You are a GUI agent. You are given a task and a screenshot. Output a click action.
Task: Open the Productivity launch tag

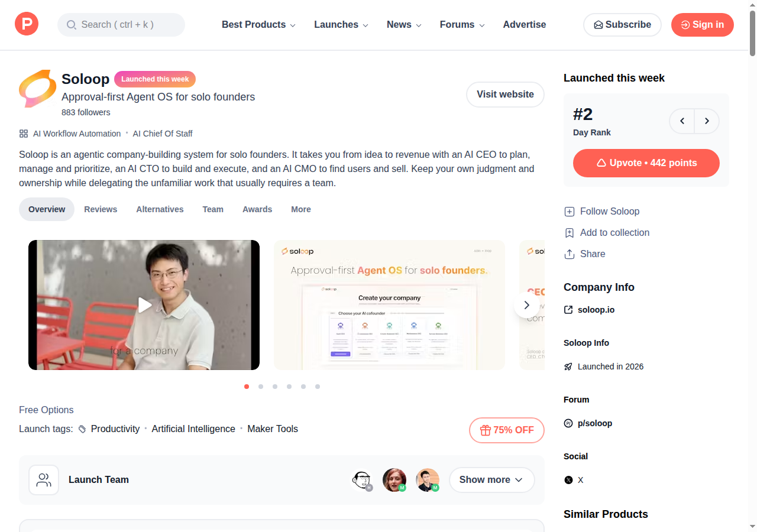[x=115, y=429]
